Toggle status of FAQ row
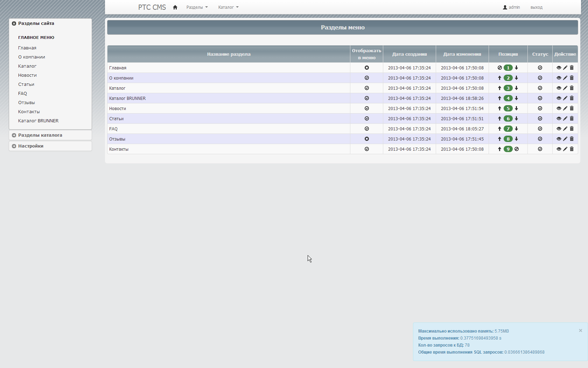588x368 pixels. pyautogui.click(x=540, y=129)
